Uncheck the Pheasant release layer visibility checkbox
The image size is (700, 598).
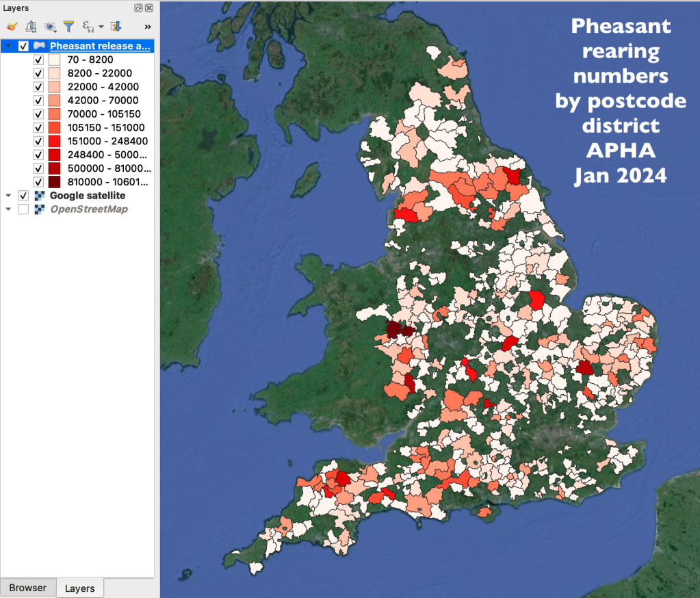[x=24, y=46]
